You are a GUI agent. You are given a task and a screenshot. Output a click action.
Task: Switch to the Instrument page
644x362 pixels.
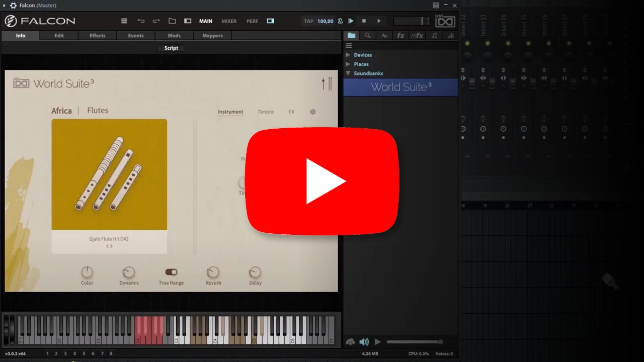[230, 112]
